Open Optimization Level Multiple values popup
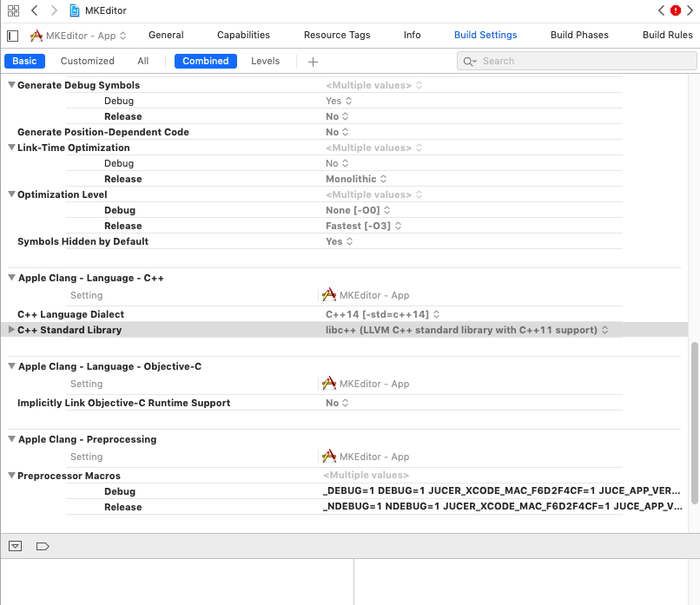 [x=374, y=194]
